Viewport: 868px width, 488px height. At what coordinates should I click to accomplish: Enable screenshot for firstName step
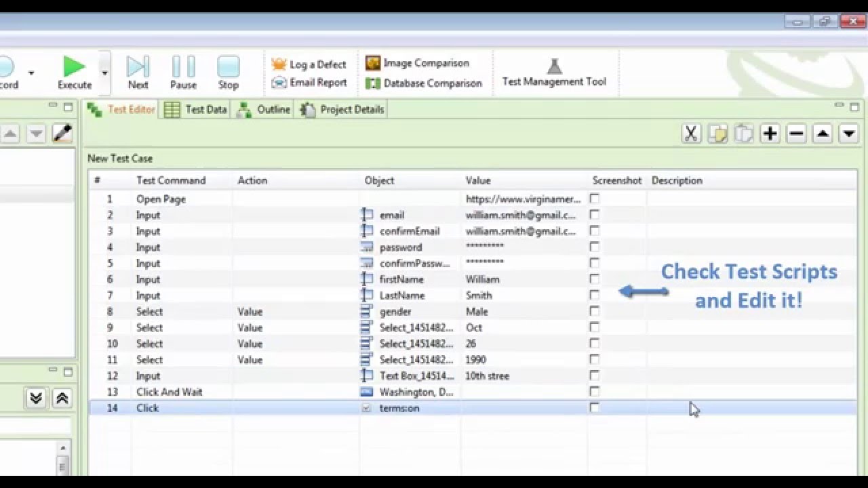coord(595,279)
